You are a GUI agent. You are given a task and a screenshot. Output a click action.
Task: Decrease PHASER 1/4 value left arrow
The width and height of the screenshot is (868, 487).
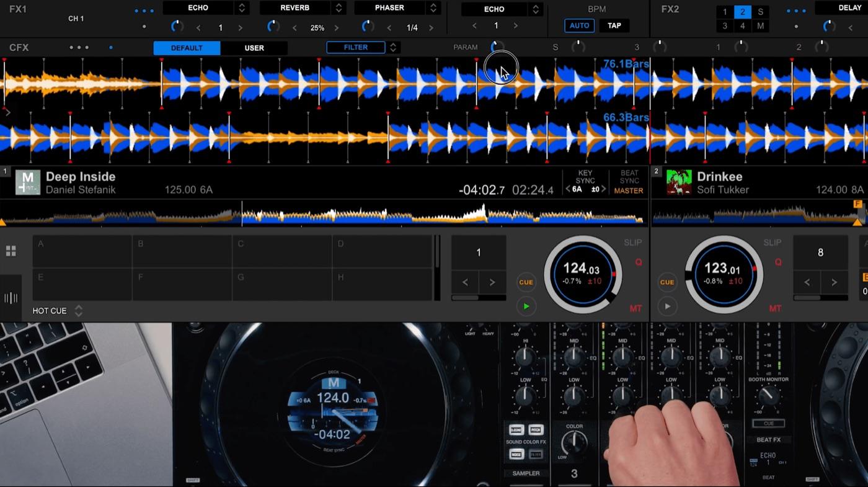pos(389,28)
